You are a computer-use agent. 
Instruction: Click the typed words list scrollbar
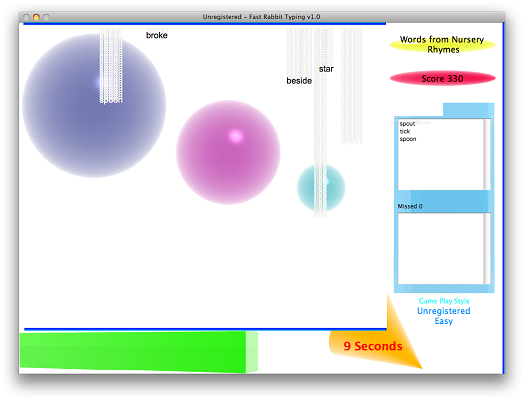point(487,154)
